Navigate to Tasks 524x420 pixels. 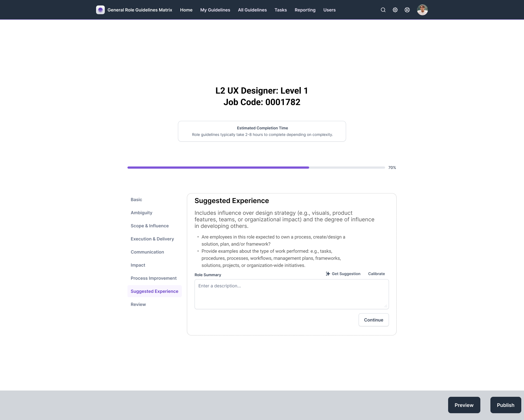point(281,10)
